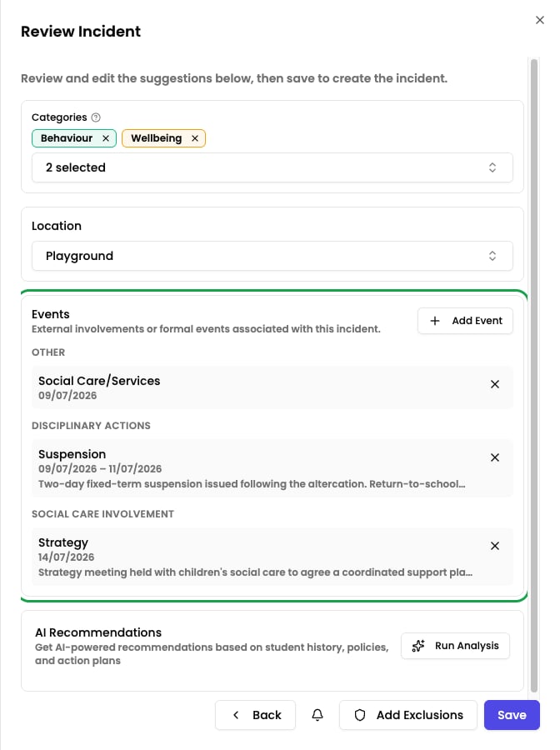This screenshot has width=560, height=750.
Task: Click the Add Event button
Action: pyautogui.click(x=465, y=321)
